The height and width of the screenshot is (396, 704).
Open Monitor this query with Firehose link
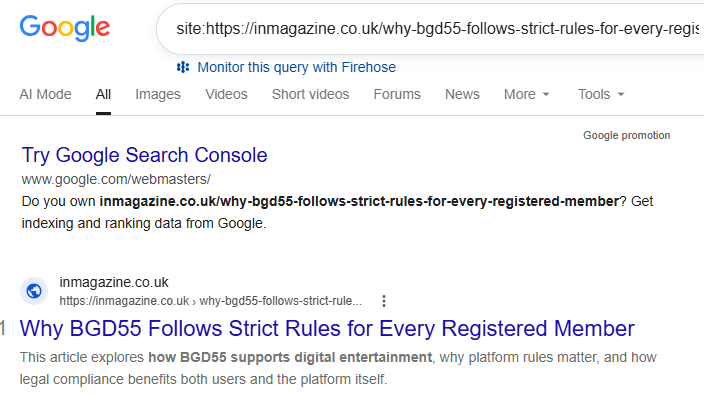[x=296, y=67]
